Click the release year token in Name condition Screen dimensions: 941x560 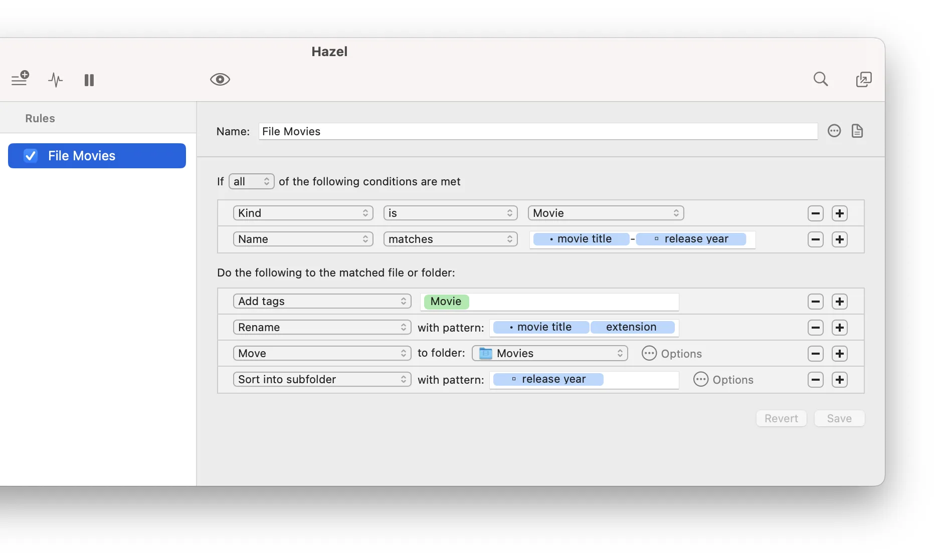[x=691, y=239]
